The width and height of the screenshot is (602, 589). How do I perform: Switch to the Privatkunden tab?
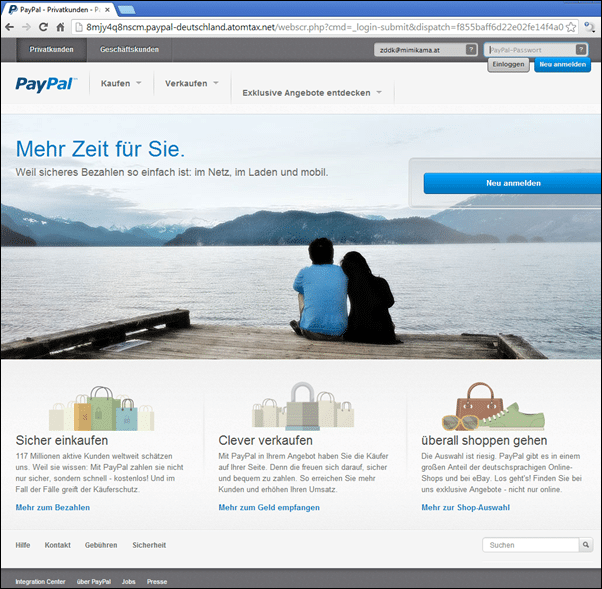[51, 50]
